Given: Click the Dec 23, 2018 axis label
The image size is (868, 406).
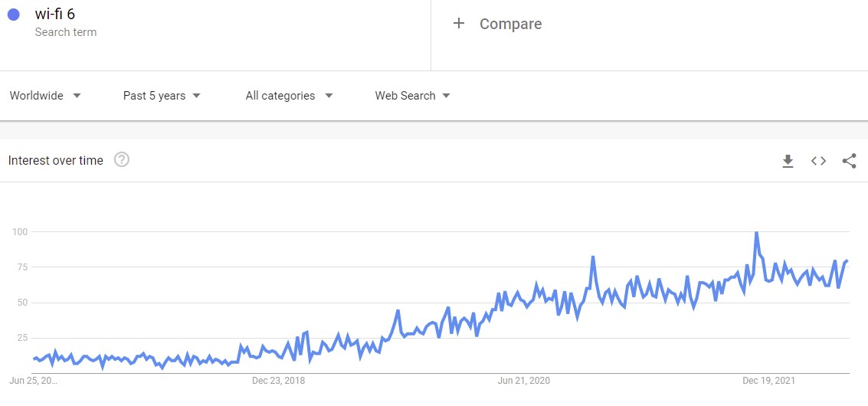Looking at the screenshot, I should click(x=278, y=380).
